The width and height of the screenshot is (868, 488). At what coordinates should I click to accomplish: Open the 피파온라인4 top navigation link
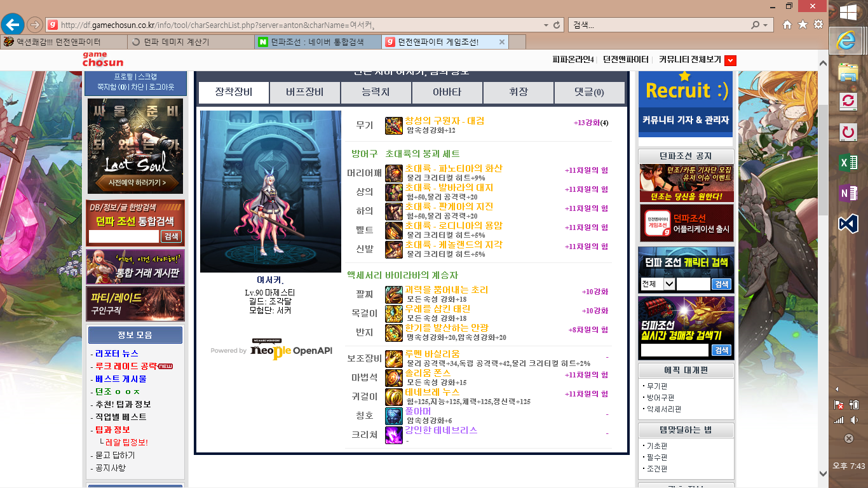(x=573, y=60)
